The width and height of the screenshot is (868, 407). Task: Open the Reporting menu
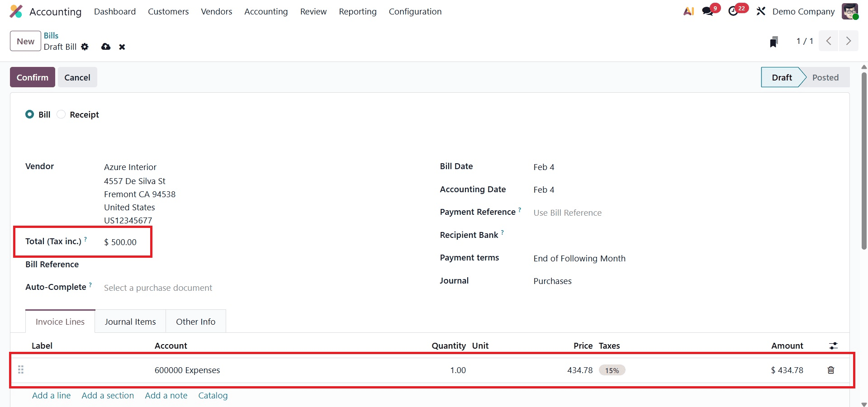[357, 11]
